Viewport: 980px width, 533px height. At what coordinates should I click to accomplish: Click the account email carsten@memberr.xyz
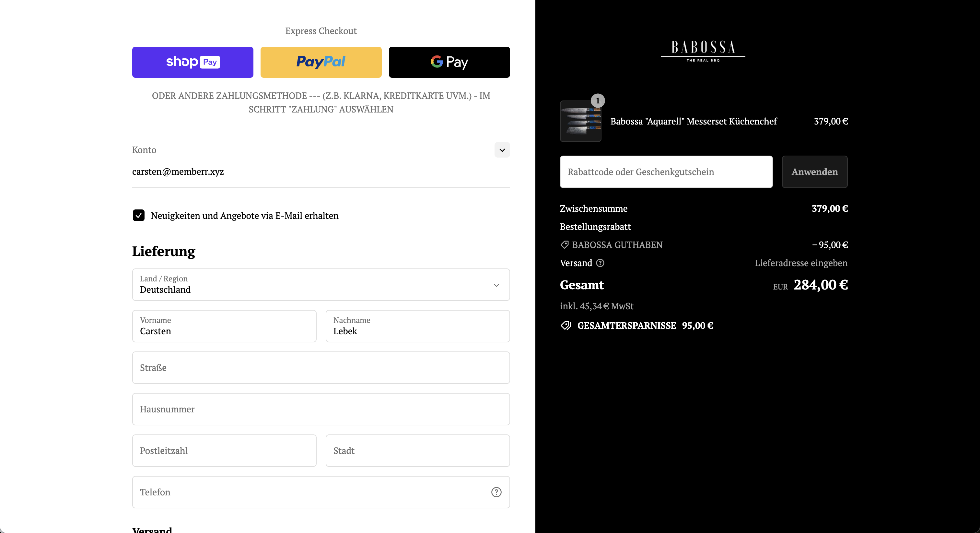coord(178,172)
